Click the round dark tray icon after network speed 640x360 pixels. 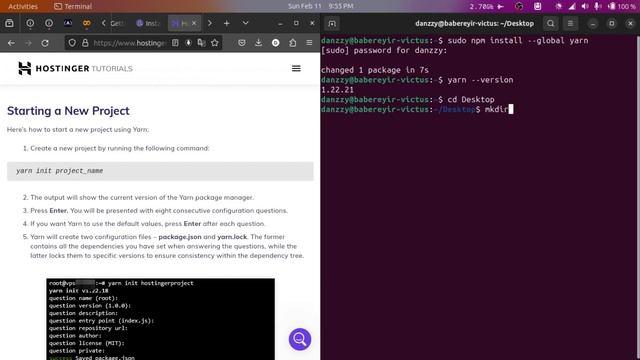[x=519, y=6]
